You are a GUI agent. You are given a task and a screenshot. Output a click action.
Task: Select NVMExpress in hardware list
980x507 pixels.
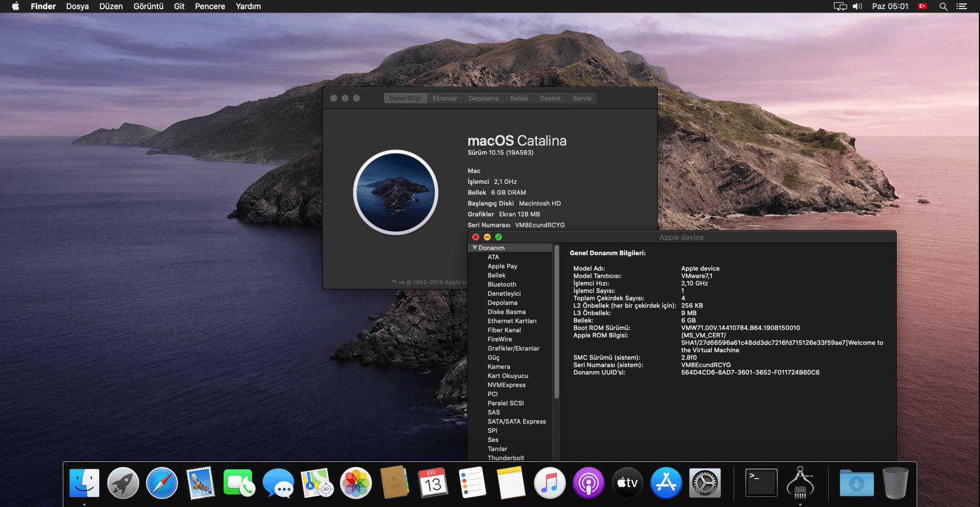507,385
